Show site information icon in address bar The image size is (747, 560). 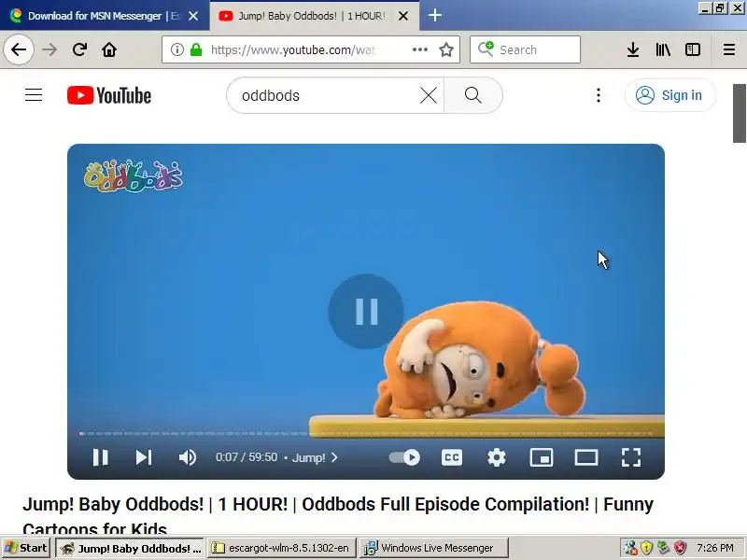coord(177,49)
